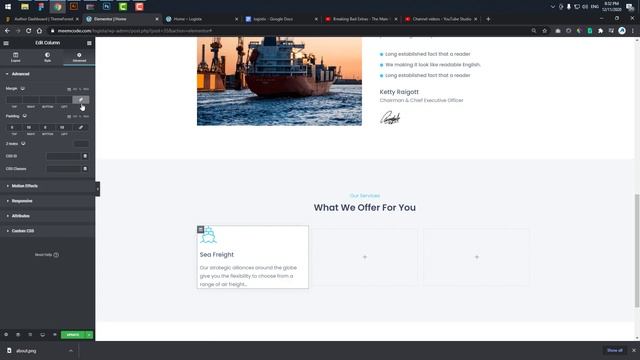The width and height of the screenshot is (640, 360).
Task: Open dynamic tags for CSS ID
Action: (85, 156)
